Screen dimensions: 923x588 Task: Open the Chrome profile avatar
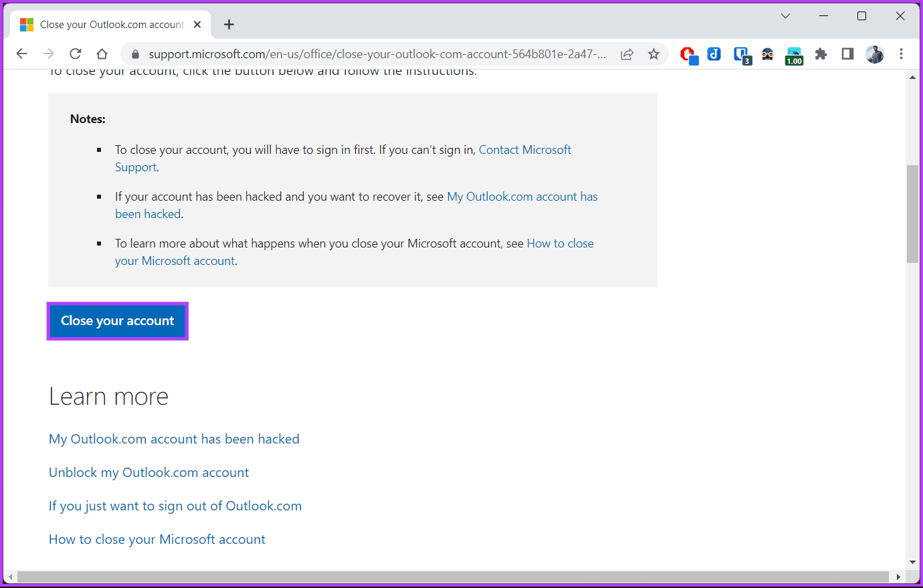click(x=875, y=54)
